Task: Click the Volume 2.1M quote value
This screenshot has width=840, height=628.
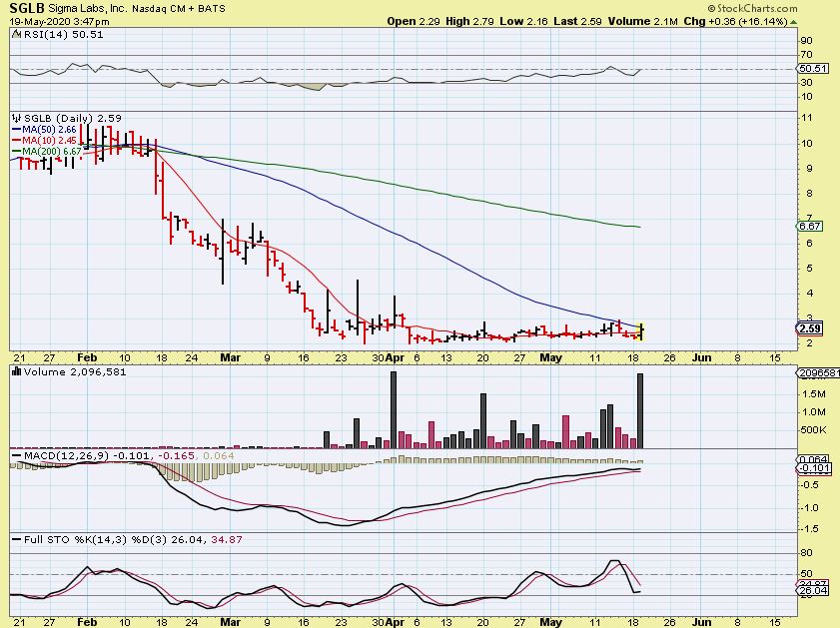Action: (643, 21)
